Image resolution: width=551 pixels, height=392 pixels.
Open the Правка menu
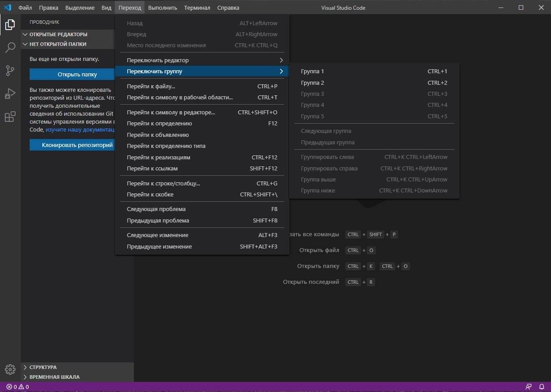(49, 8)
